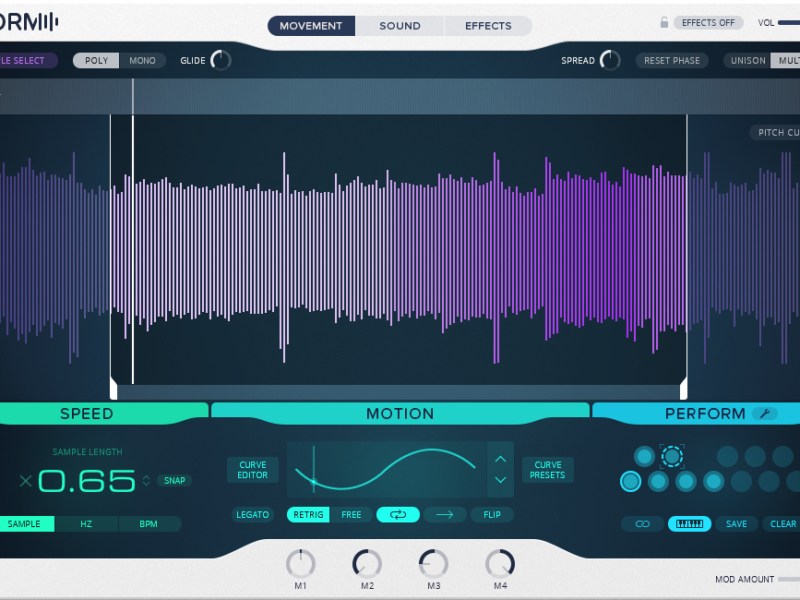The image size is (800, 600).
Task: Enable Free trigger mode
Action: (x=351, y=515)
